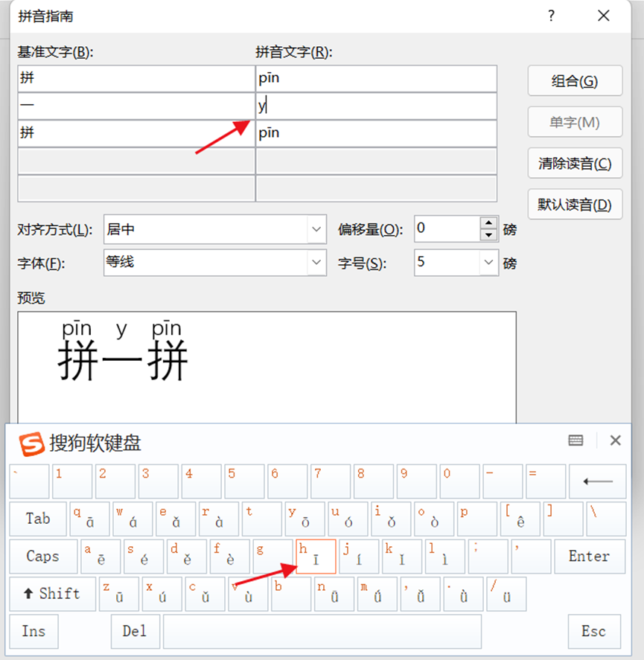Click the keyboard layout switch icon on Sogou keyboard

pyautogui.click(x=575, y=440)
